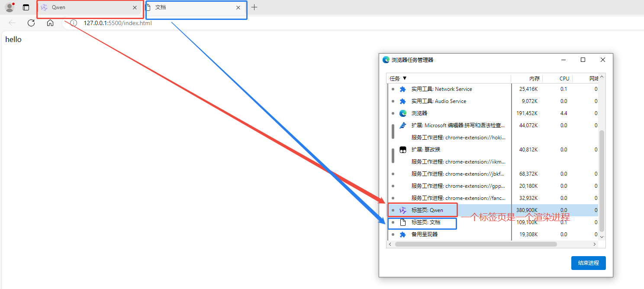Image resolution: width=644 pixels, height=289 pixels.
Task: Close the 文档 browser tab
Action: click(x=238, y=7)
